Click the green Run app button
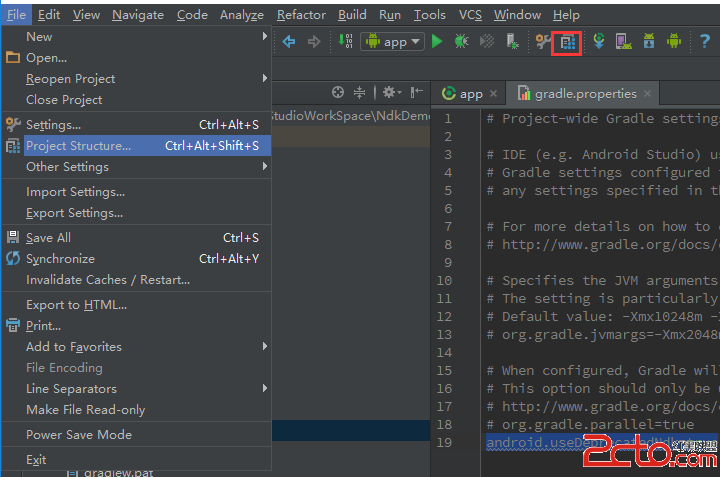The height and width of the screenshot is (477, 720). point(437,41)
